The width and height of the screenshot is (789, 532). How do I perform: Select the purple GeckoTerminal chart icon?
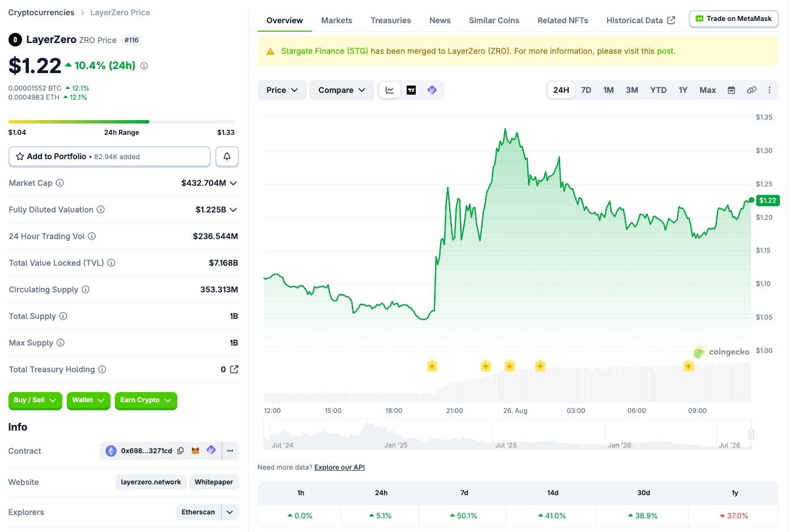click(x=432, y=90)
